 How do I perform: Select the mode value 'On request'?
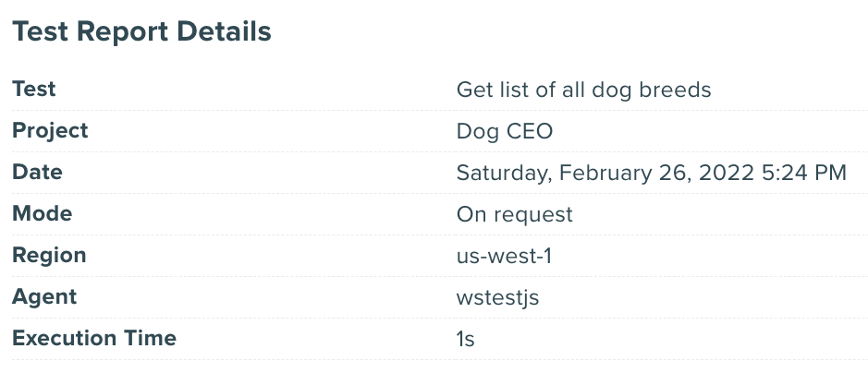514,215
